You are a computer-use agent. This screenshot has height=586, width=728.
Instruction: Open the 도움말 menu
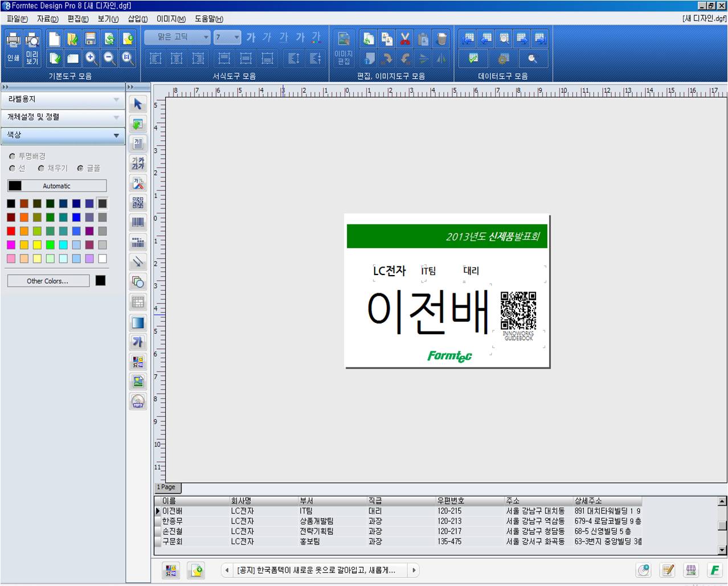click(x=209, y=19)
